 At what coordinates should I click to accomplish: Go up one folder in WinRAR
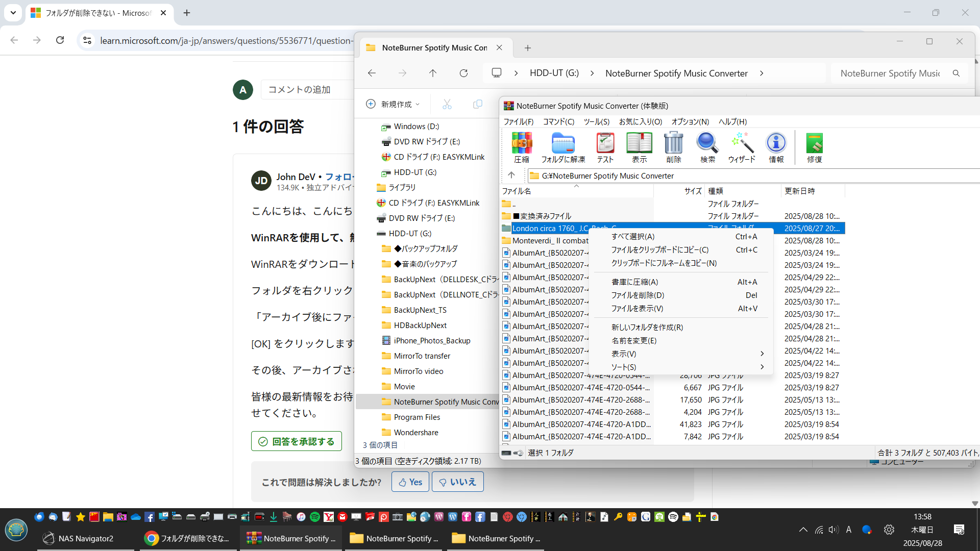(x=511, y=176)
